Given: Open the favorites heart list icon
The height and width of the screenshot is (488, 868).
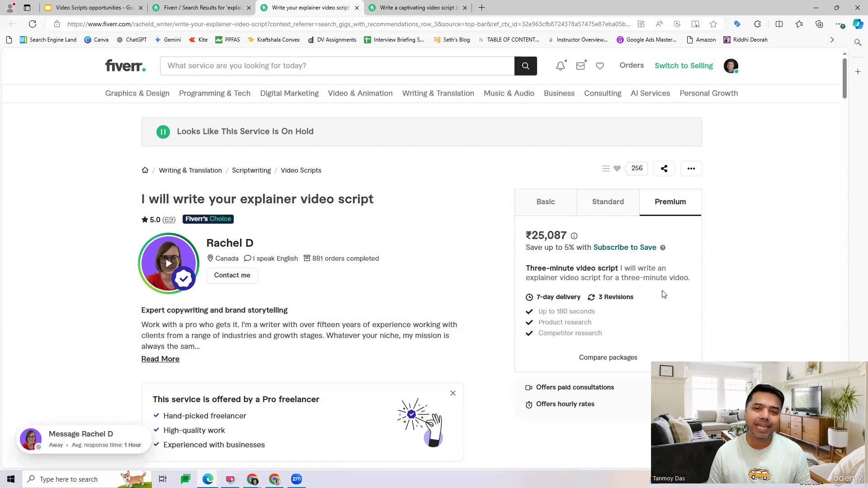Looking at the screenshot, I should coord(600,66).
